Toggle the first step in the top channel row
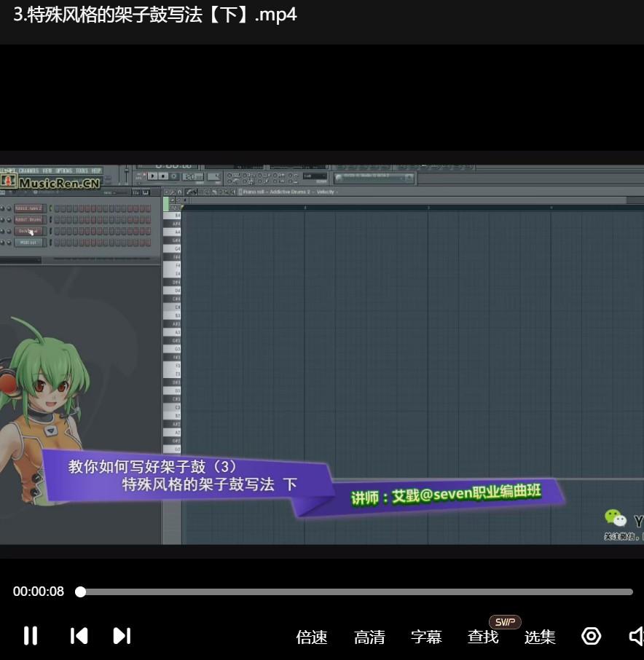The width and height of the screenshot is (644, 660). pyautogui.click(x=57, y=208)
